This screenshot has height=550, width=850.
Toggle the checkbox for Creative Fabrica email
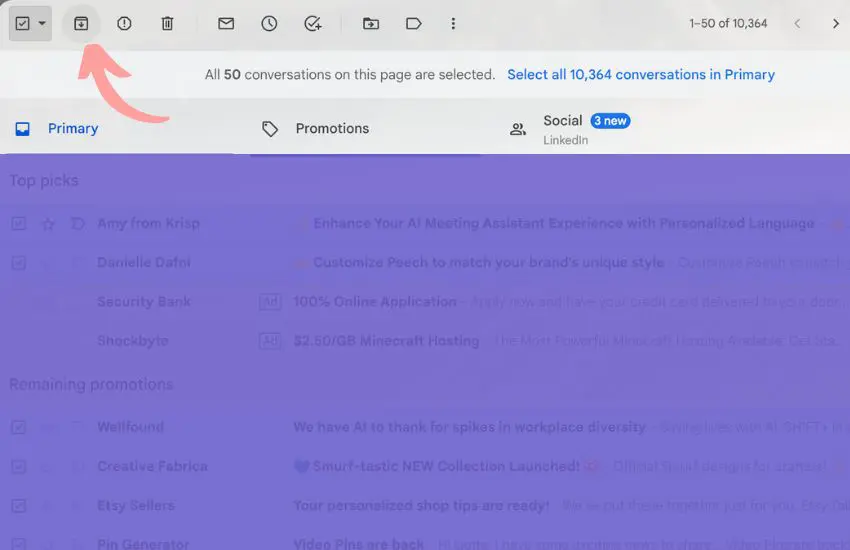click(x=18, y=467)
